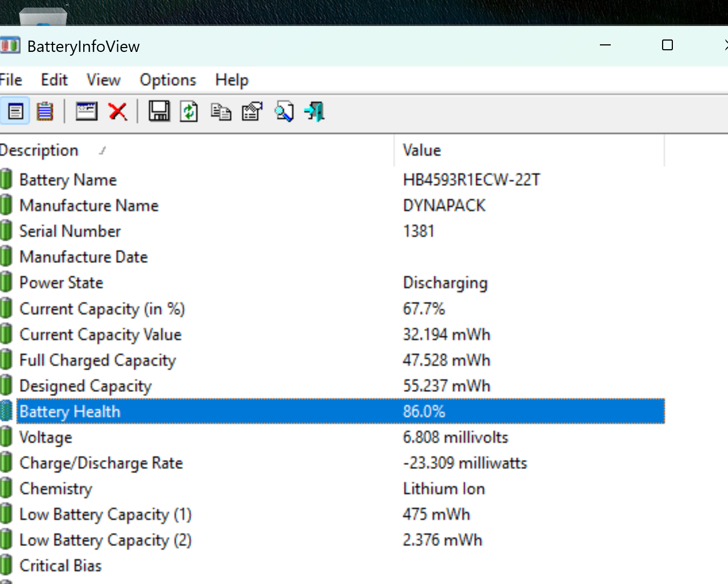This screenshot has height=584, width=728.
Task: Save selected items with the floppy disk icon
Action: coord(159,111)
